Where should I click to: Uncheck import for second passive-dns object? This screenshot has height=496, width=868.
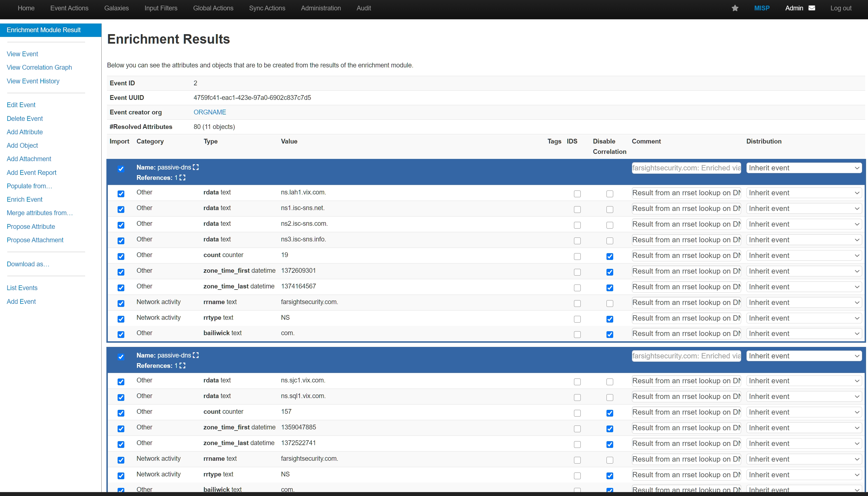click(x=121, y=357)
